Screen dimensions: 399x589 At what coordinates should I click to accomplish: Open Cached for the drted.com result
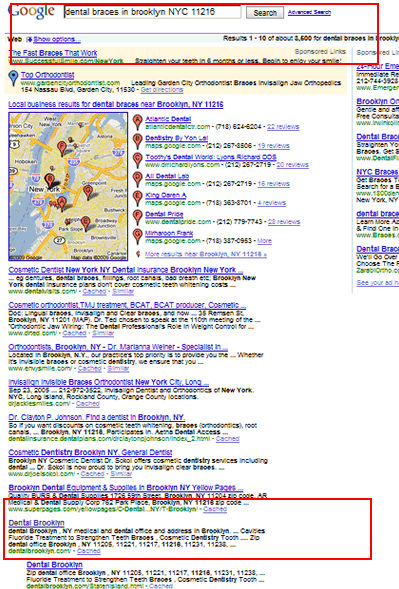(x=74, y=333)
